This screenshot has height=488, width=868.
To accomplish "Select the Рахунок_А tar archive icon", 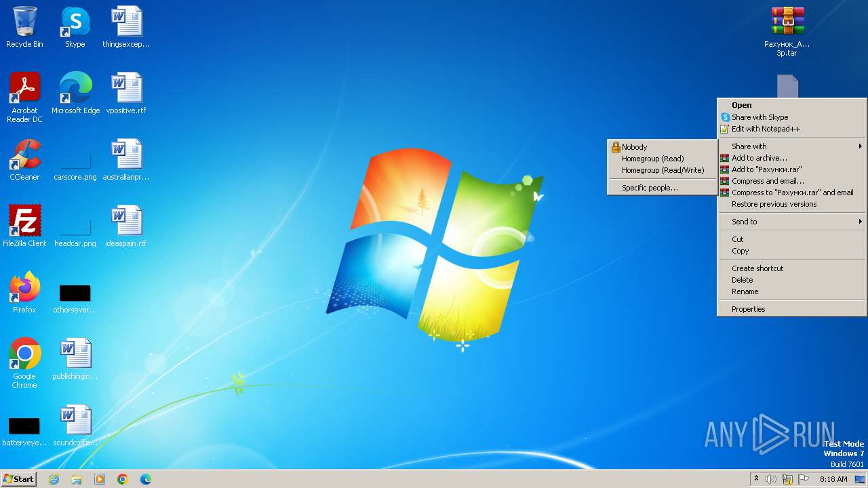I will 787,32.
